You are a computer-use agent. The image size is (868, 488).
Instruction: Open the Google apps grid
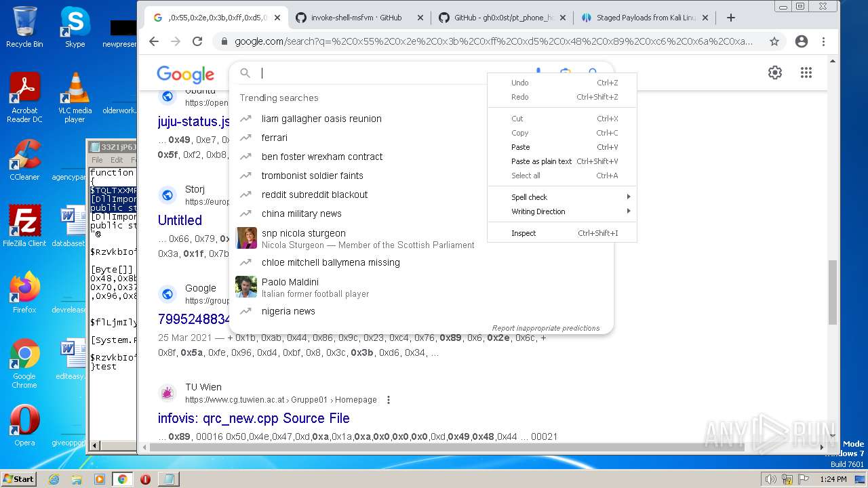point(806,73)
